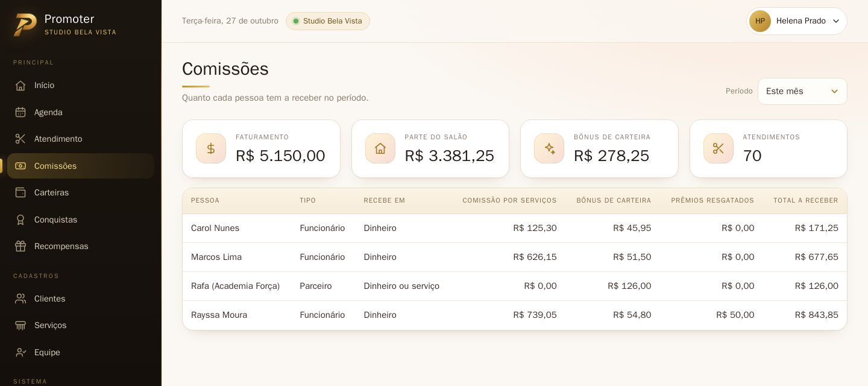Sort by the Pessoa column header
Screen dimensions: 868x386
coord(205,200)
